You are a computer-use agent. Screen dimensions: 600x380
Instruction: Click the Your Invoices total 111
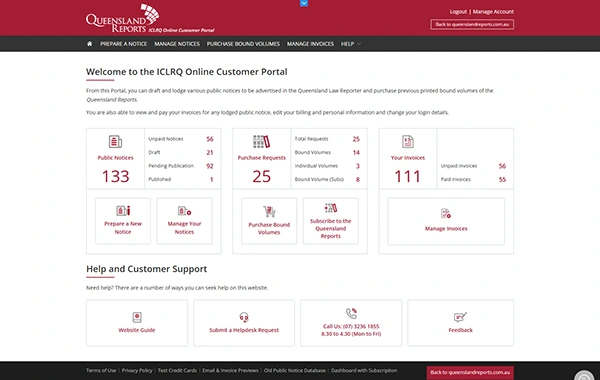click(408, 176)
